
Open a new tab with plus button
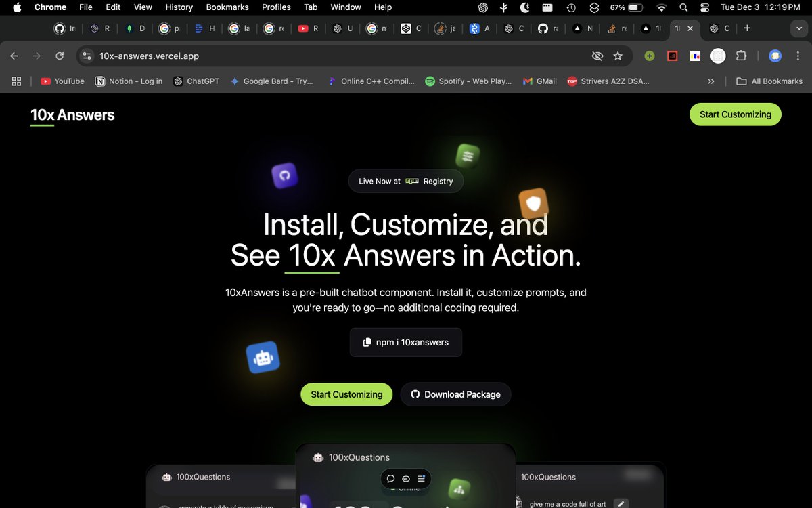(747, 28)
